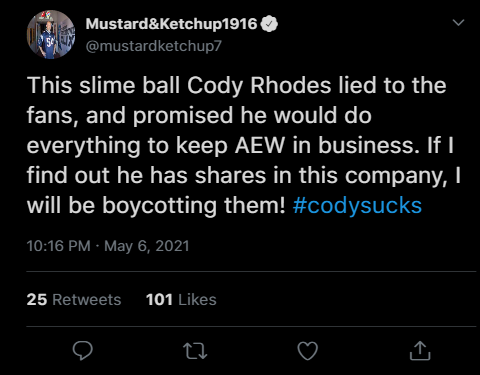This screenshot has width=480, height=375.
Task: Click the bold 25 retweet count
Action: [x=37, y=299]
